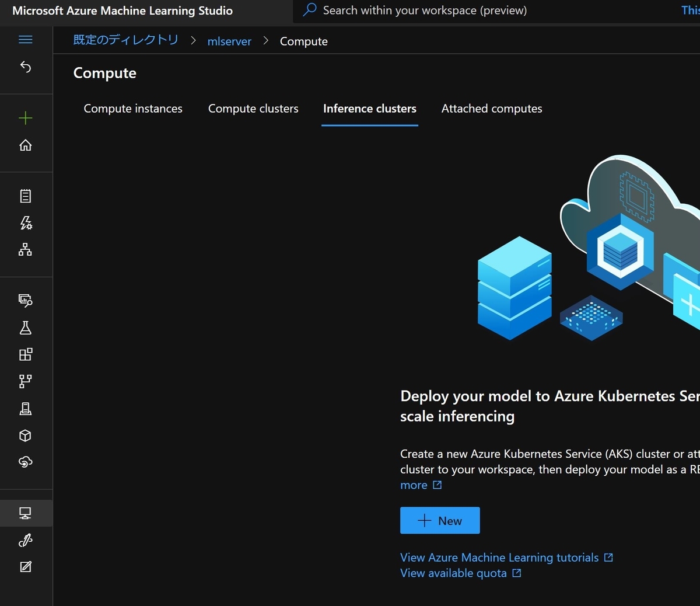
Task: Click Microsoft Azure Machine Learning Studio title
Action: (123, 11)
